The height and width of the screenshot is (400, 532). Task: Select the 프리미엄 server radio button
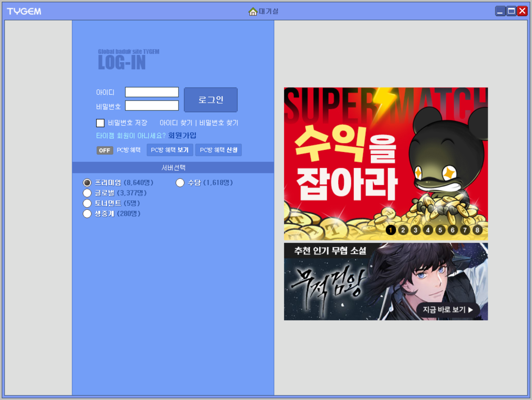(x=87, y=182)
